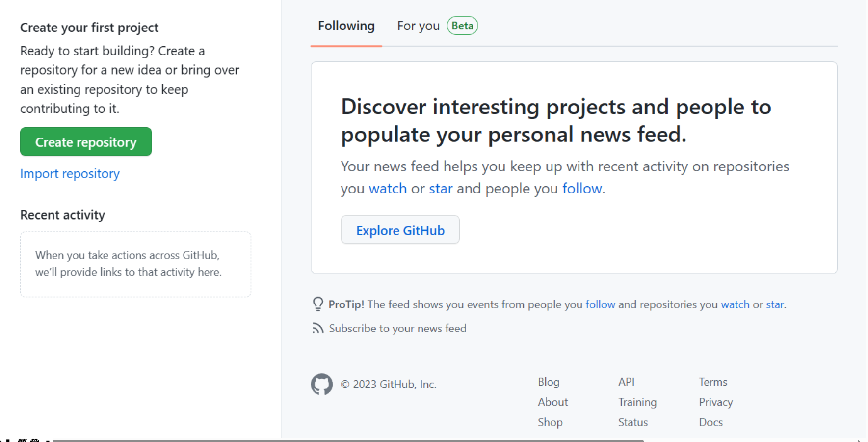Open the Status footer link
Image resolution: width=868 pixels, height=442 pixels.
tap(633, 422)
